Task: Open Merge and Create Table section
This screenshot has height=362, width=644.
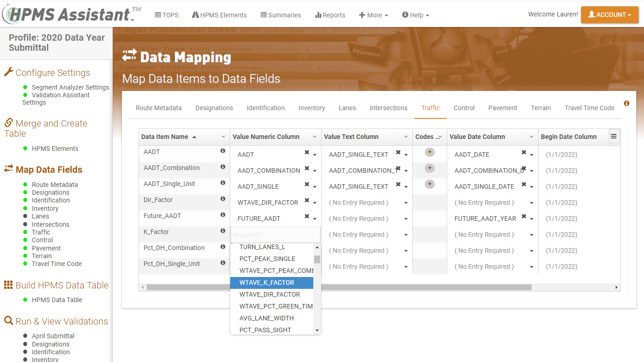Action: click(x=46, y=128)
